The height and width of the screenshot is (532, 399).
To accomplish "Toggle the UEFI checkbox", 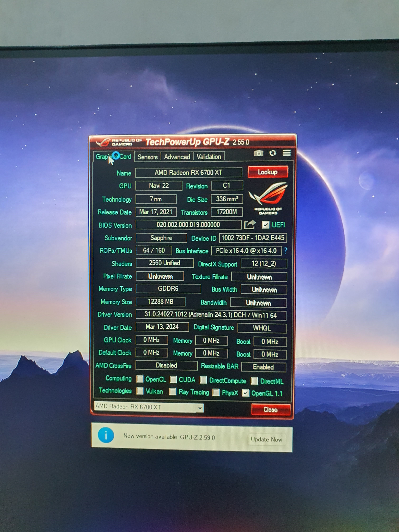I will 265,225.
